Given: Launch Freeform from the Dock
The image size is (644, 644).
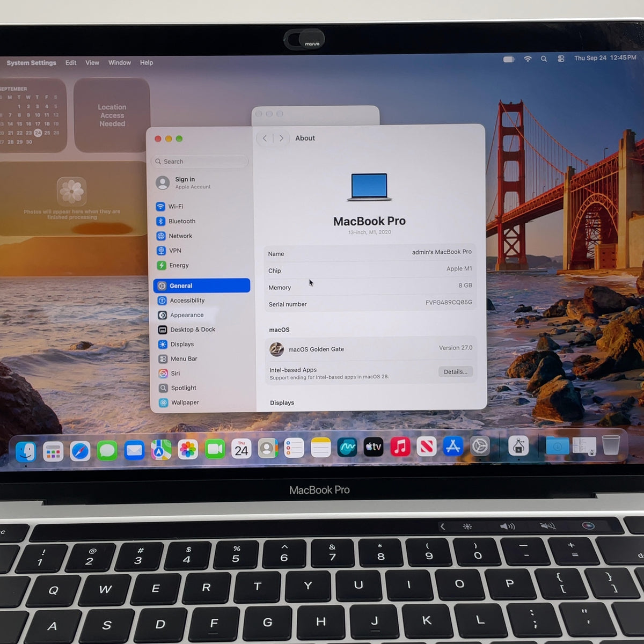Looking at the screenshot, I should point(347,447).
